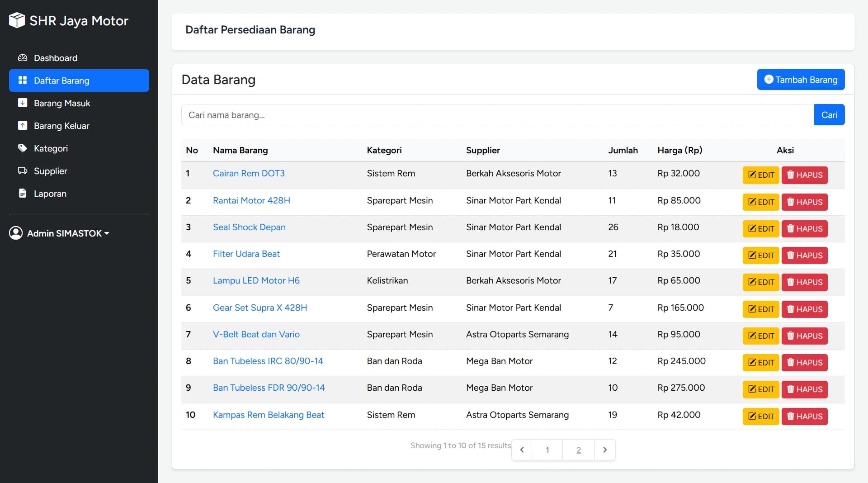Go to page 2 of results

click(x=579, y=450)
